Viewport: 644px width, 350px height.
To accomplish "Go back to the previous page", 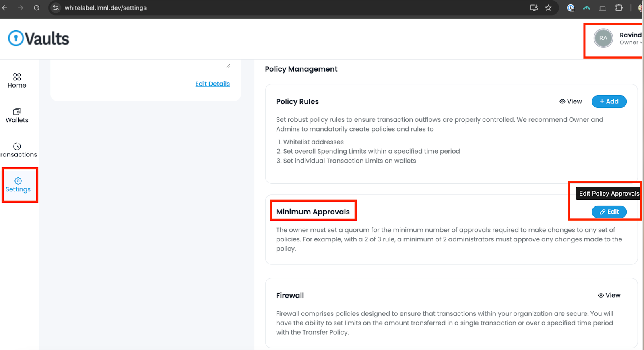I will click(x=5, y=8).
